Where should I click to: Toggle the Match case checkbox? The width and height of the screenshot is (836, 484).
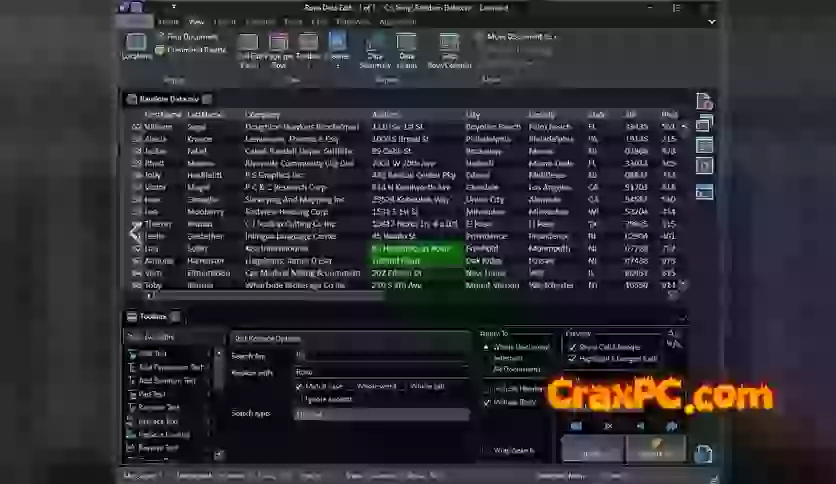(298, 386)
